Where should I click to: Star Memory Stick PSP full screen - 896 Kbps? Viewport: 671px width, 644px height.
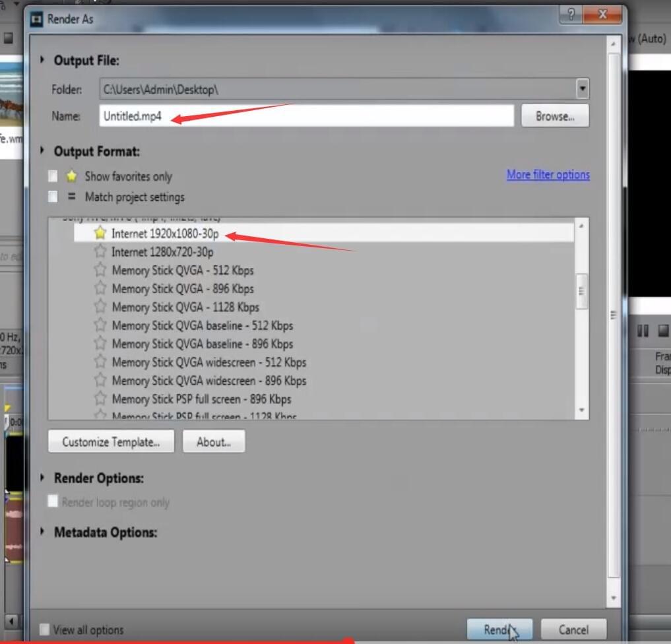point(100,399)
